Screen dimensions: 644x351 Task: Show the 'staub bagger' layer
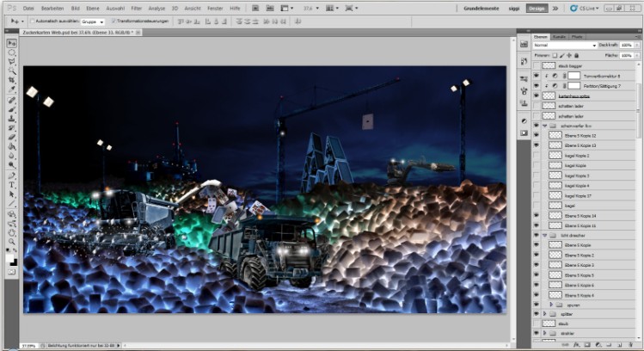pyautogui.click(x=537, y=65)
